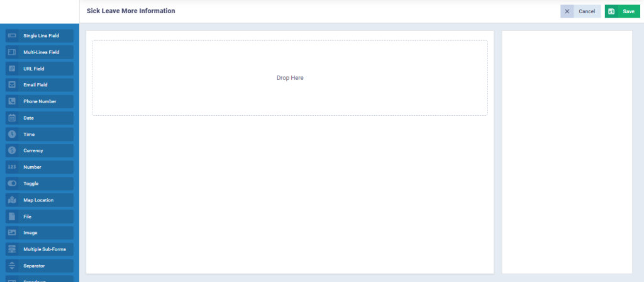This screenshot has height=282, width=644.
Task: Pick the Date field label
Action: [x=28, y=118]
